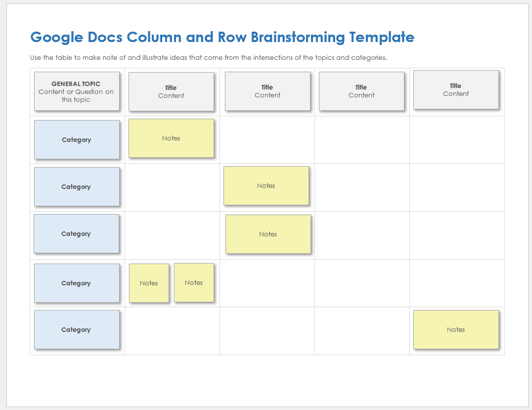Select the second Title Content header box

267,91
